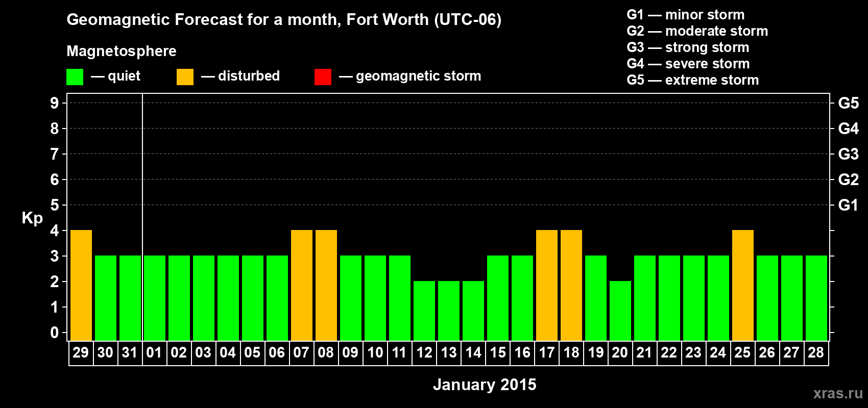Image resolution: width=868 pixels, height=408 pixels.
Task: Select the green bar for day 28
Action: coord(816,298)
